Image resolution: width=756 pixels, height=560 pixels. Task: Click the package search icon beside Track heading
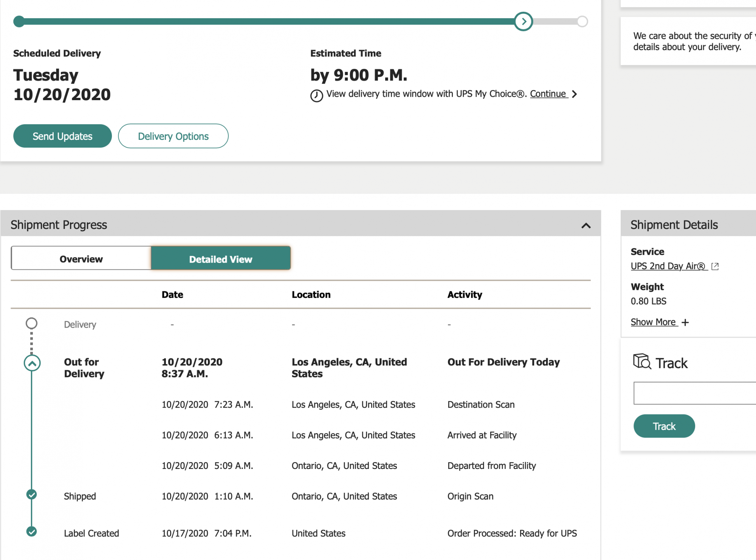[642, 362]
